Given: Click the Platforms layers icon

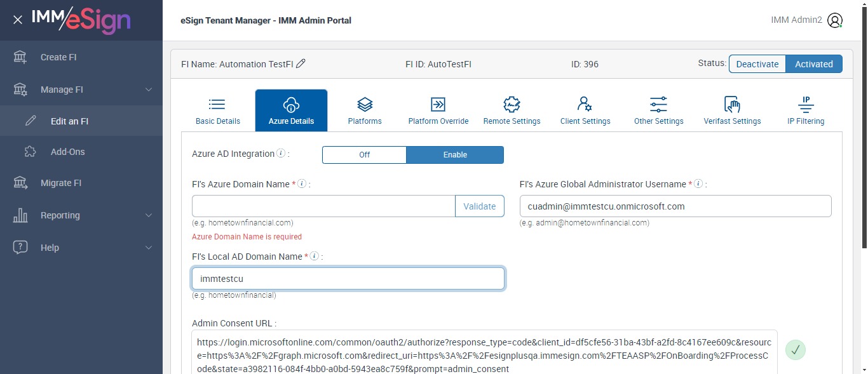Looking at the screenshot, I should click(x=365, y=104).
